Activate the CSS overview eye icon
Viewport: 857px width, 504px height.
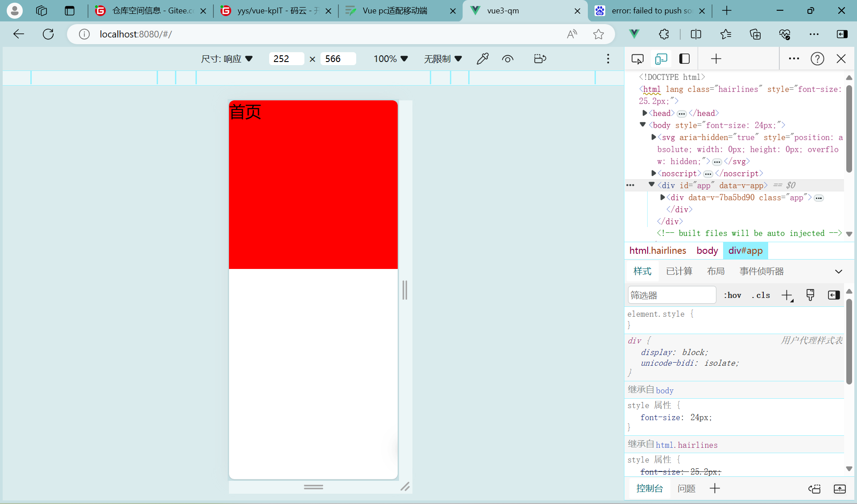pos(508,58)
